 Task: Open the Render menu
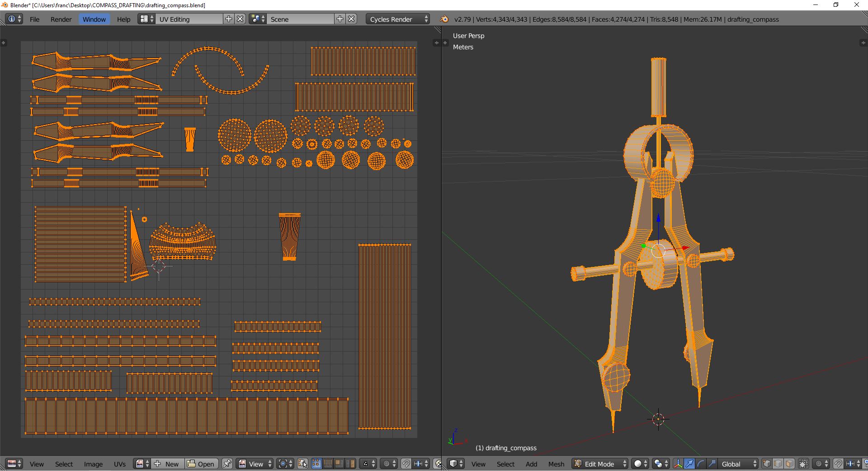tap(61, 19)
